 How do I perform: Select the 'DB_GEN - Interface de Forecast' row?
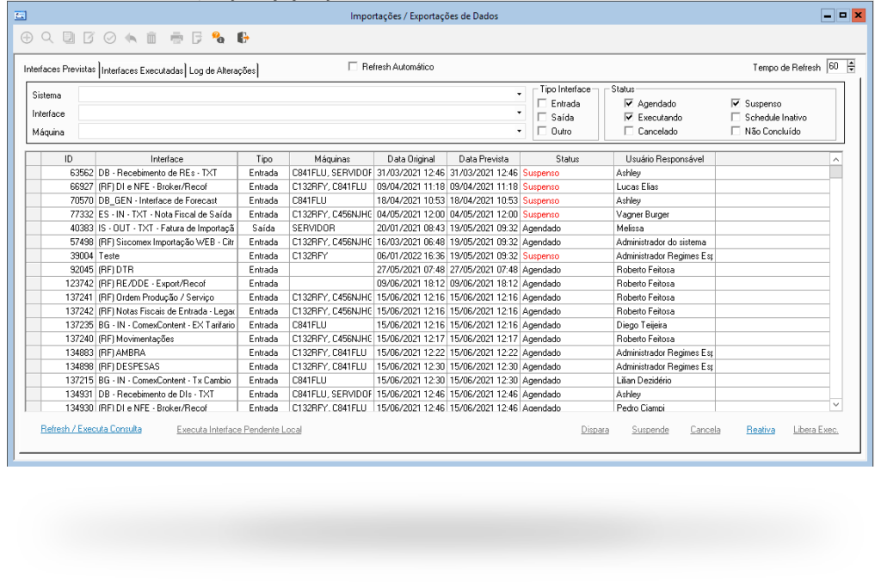(x=427, y=200)
